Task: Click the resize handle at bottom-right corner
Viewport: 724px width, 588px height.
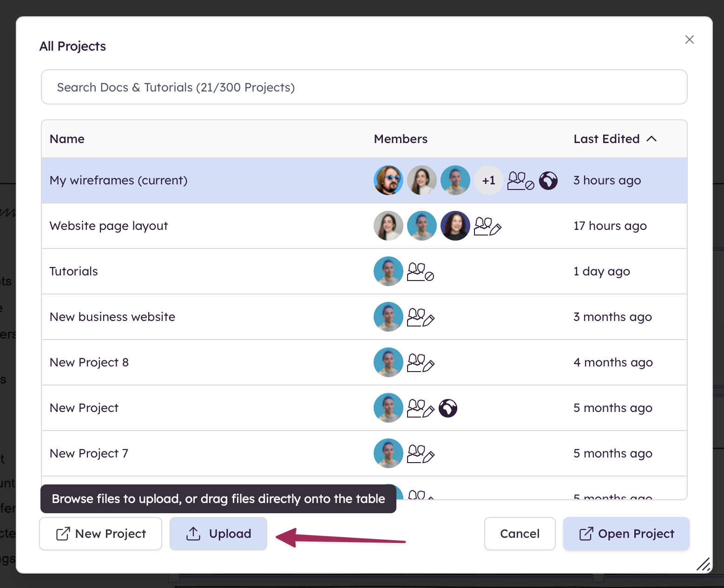Action: pos(703,564)
